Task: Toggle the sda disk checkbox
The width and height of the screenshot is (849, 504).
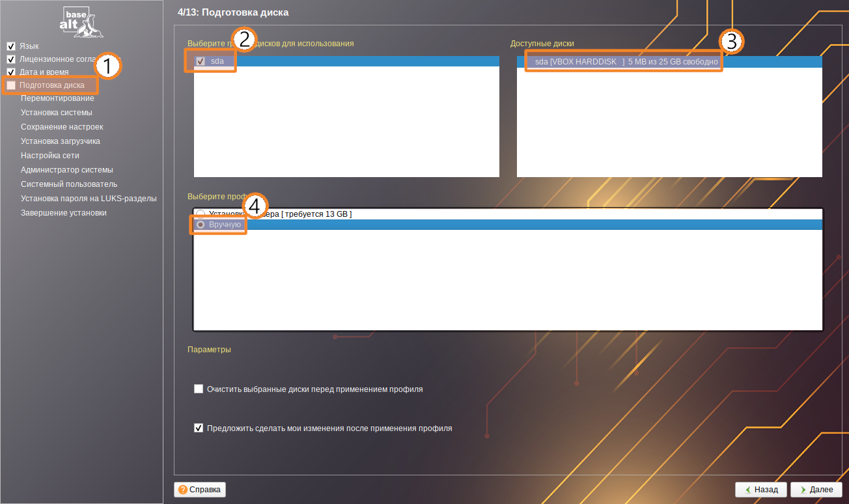Action: coord(201,61)
